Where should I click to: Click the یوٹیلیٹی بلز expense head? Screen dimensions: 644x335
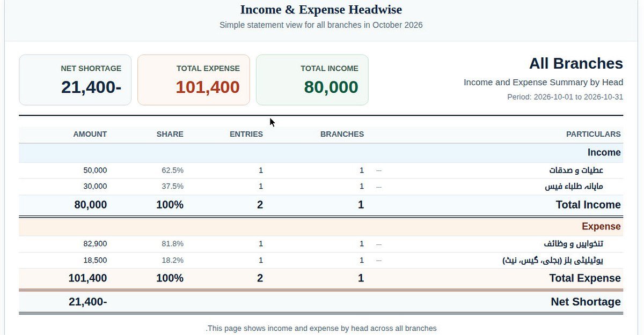point(553,260)
